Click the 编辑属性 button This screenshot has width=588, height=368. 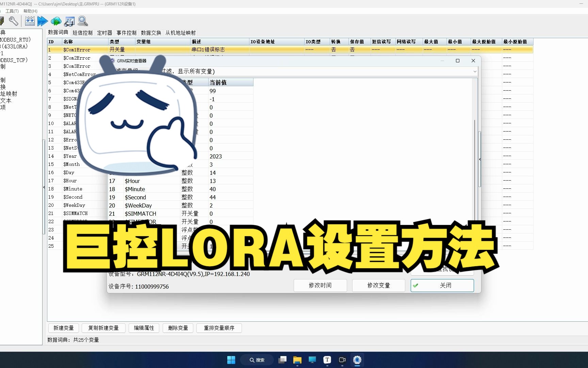(144, 328)
